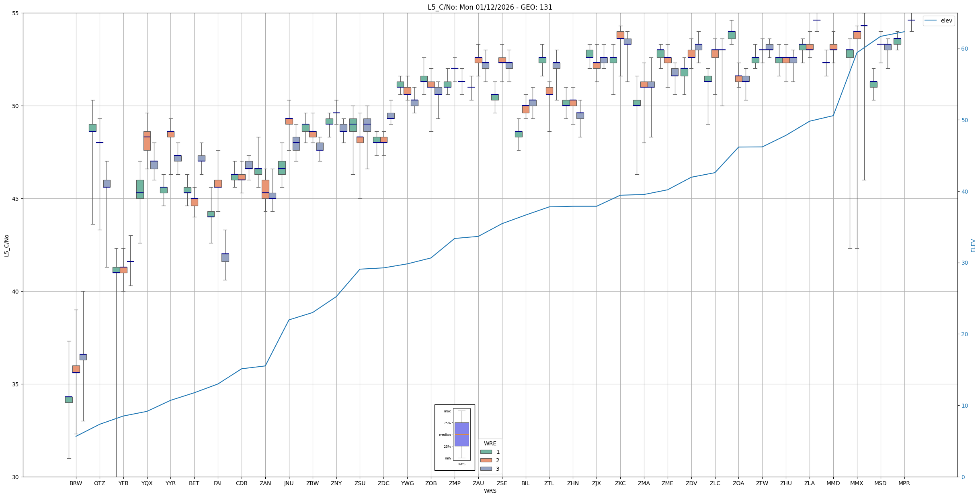The width and height of the screenshot is (980, 498).
Task: Click the BRW station label on x-axis
Action: click(76, 483)
